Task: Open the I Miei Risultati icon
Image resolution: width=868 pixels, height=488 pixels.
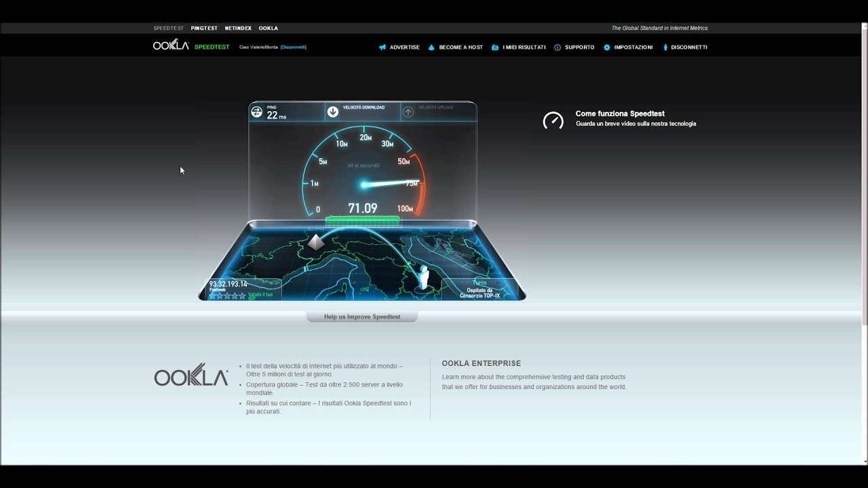Action: (x=495, y=47)
